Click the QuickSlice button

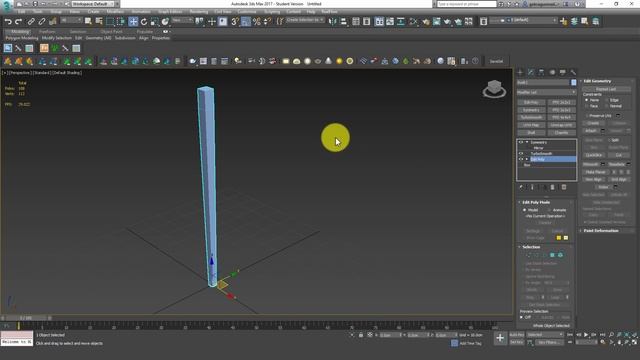(x=594, y=155)
